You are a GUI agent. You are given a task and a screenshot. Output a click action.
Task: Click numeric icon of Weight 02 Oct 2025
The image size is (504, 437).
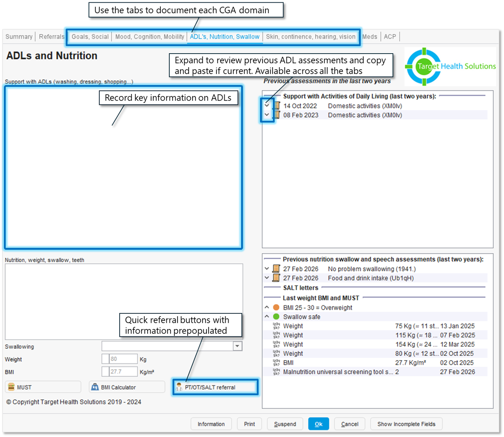click(x=276, y=353)
